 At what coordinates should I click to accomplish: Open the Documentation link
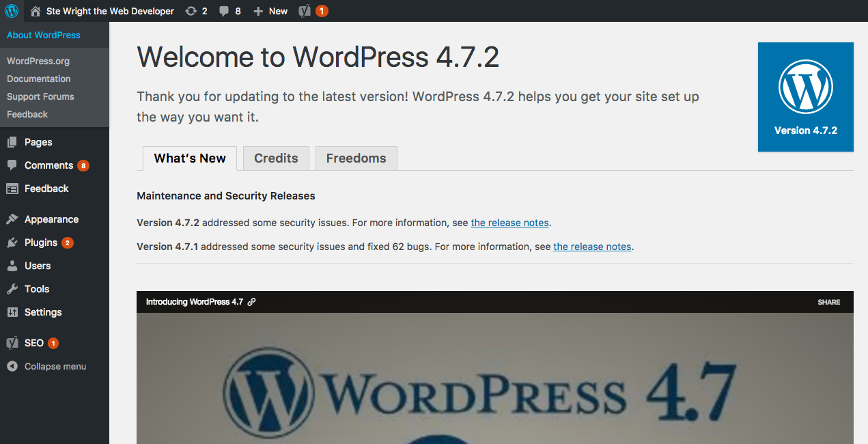tap(39, 79)
